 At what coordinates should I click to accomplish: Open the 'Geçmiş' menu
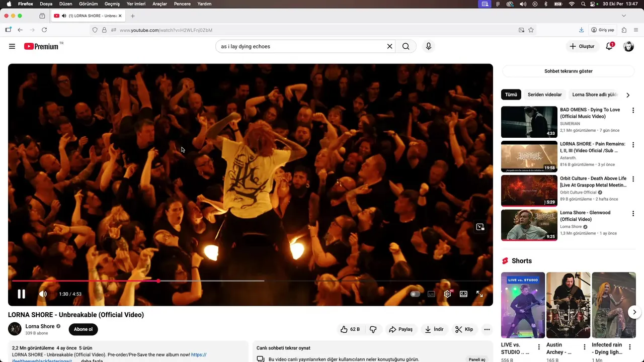point(112,4)
